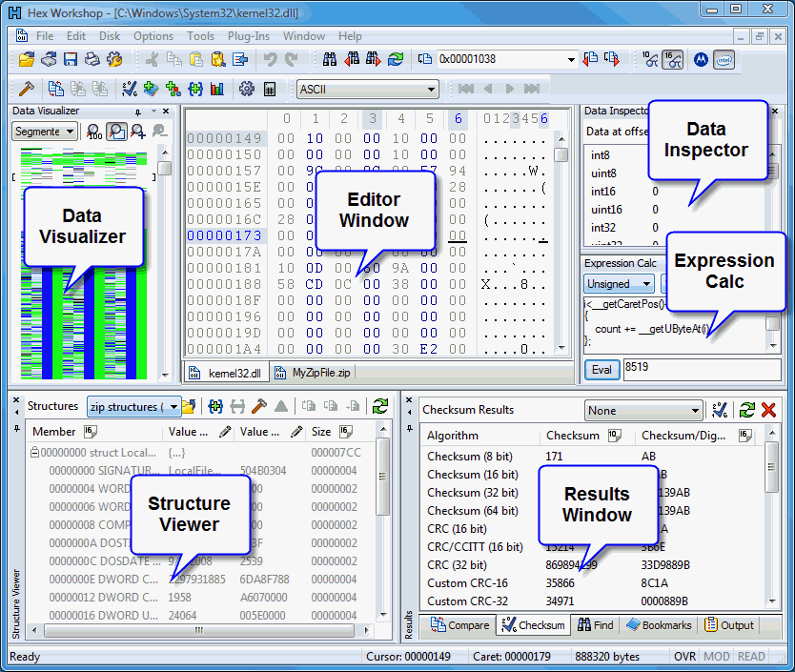
Task: Open Data Visualizer panel options arrow
Action: click(x=153, y=112)
